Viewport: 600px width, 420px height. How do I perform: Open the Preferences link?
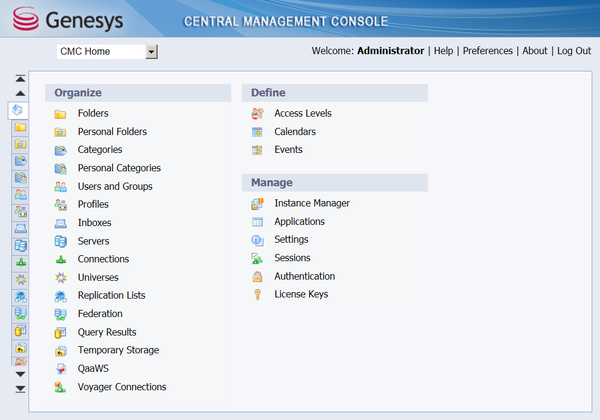[488, 51]
